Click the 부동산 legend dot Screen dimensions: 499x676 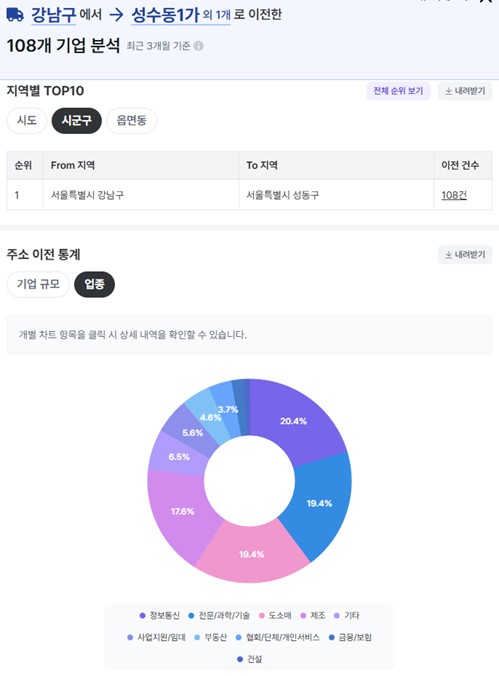click(197, 637)
